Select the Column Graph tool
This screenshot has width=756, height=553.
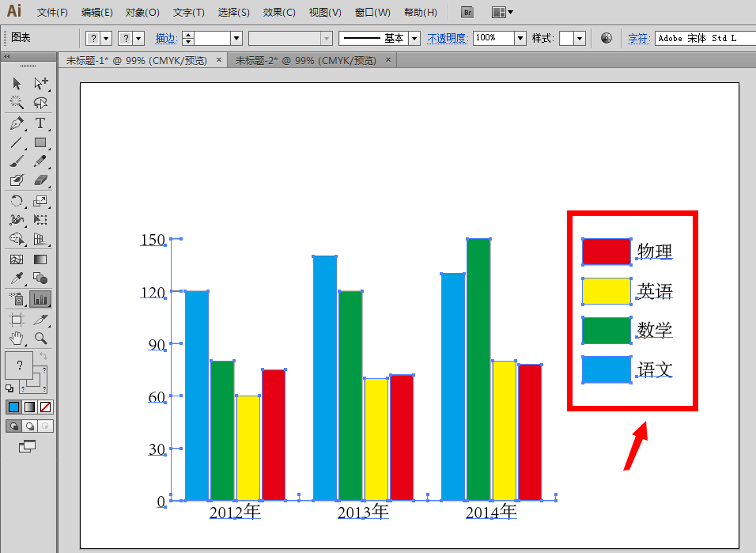point(40,299)
